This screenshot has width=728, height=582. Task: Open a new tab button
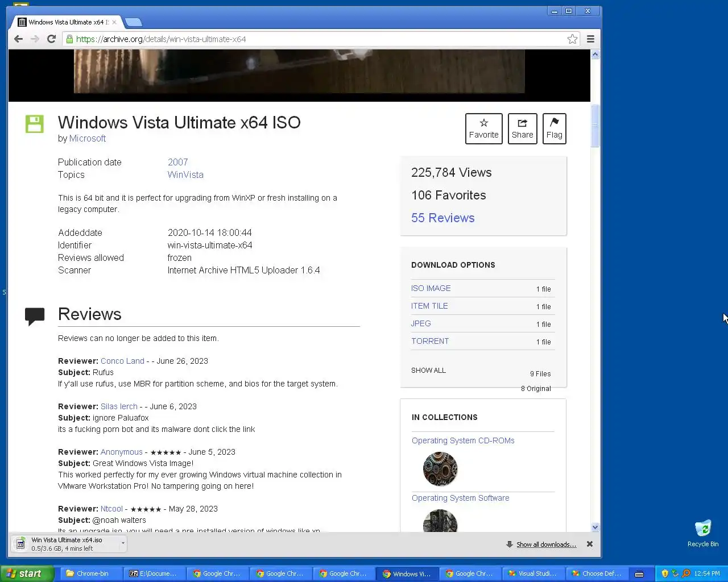(x=133, y=22)
